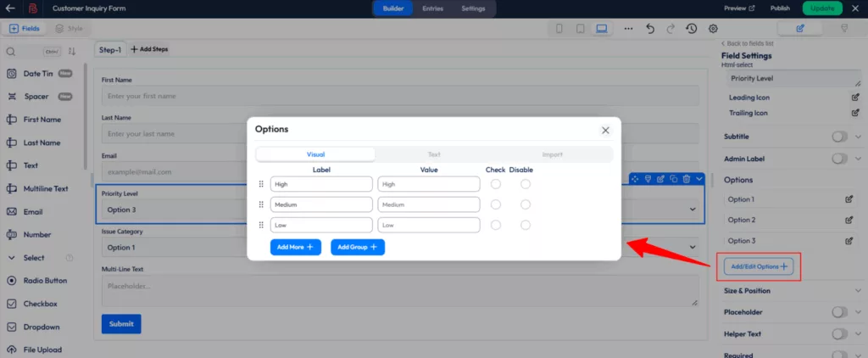Open form settings gear icon
Viewport: 868px width, 358px height.
point(713,29)
